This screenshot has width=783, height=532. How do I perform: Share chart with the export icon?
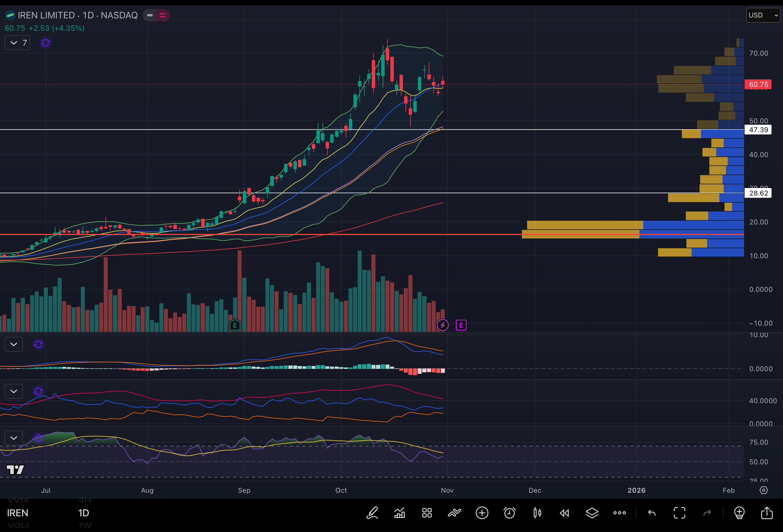766,513
